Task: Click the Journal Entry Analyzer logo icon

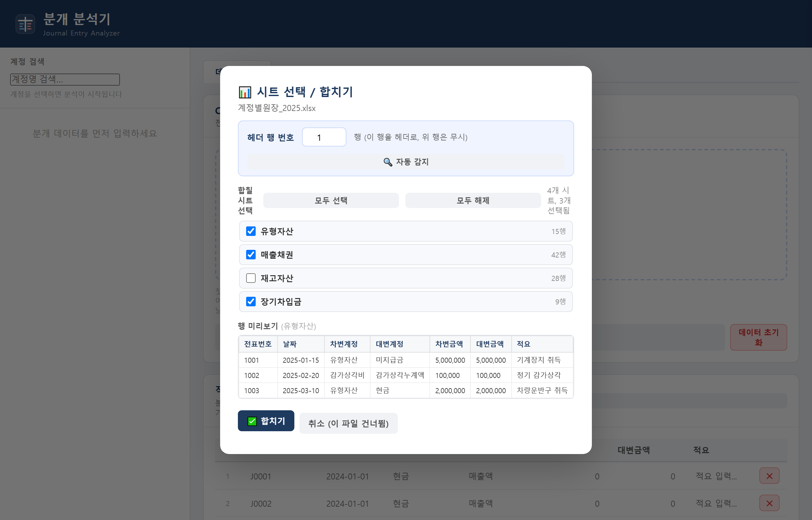Action: [x=25, y=24]
